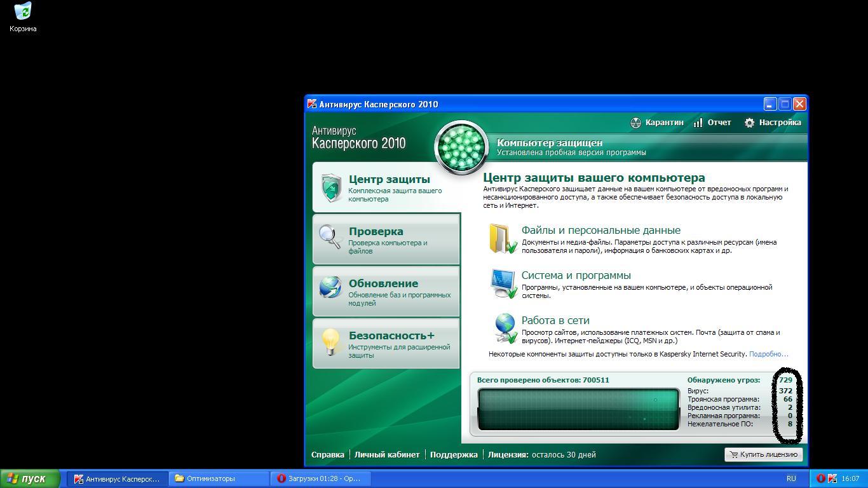Click the magnifier icon of Проверка
Viewport: 868px width, 488px height.
330,237
